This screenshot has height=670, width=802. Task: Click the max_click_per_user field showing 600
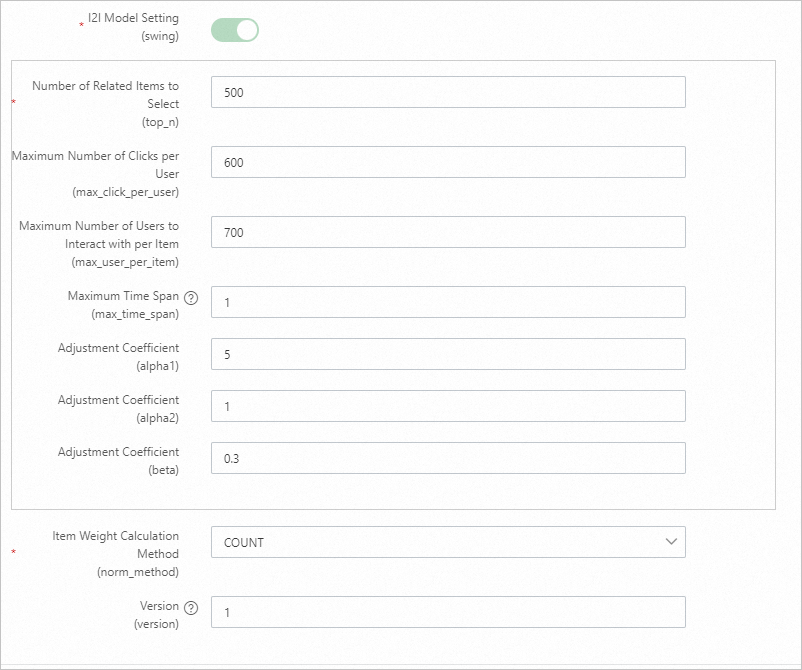pyautogui.click(x=448, y=162)
